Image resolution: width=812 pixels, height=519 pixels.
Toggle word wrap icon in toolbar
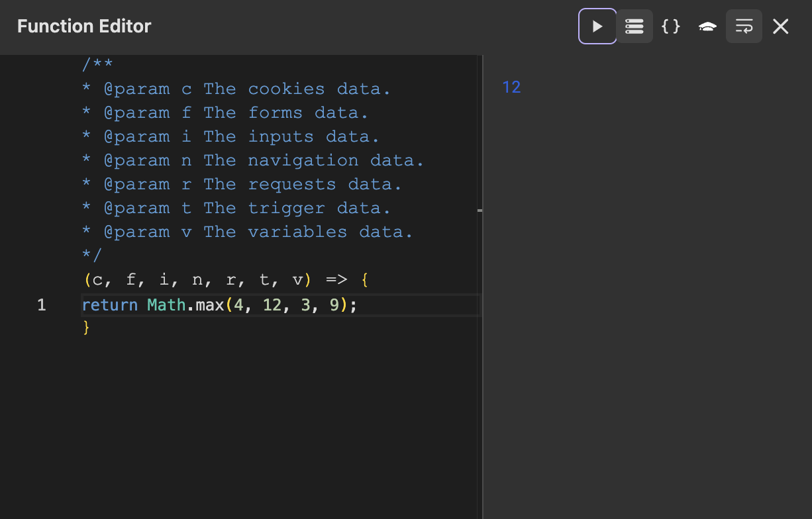744,26
